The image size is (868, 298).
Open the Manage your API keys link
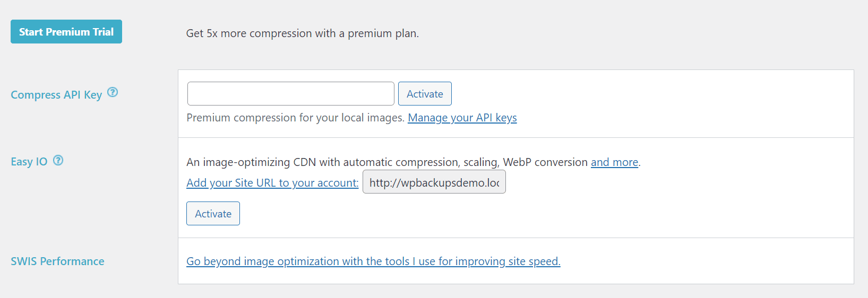[x=462, y=118]
